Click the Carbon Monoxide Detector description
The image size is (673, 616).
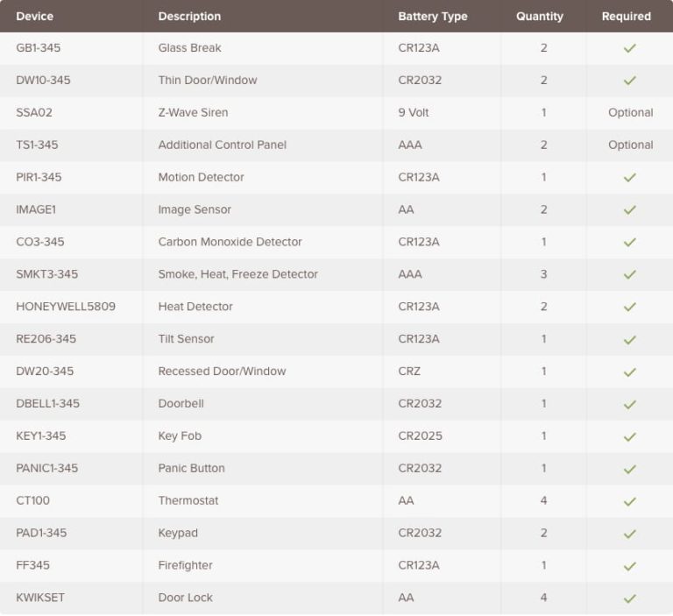tap(230, 242)
